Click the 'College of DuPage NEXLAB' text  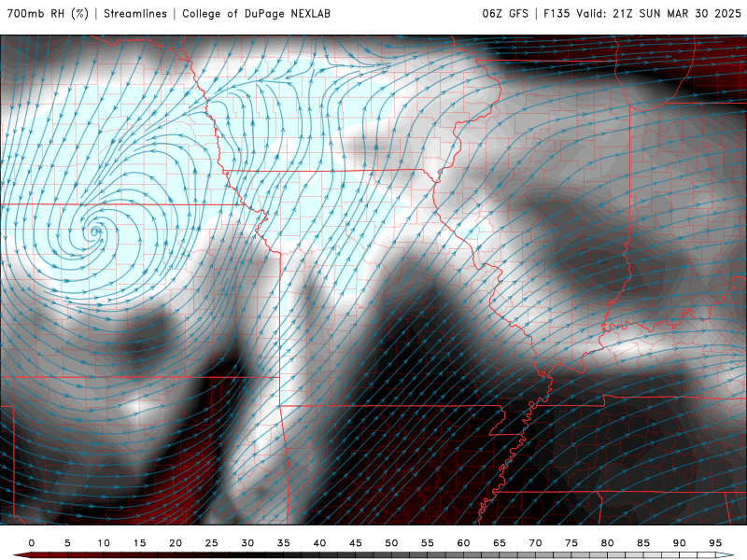256,13
